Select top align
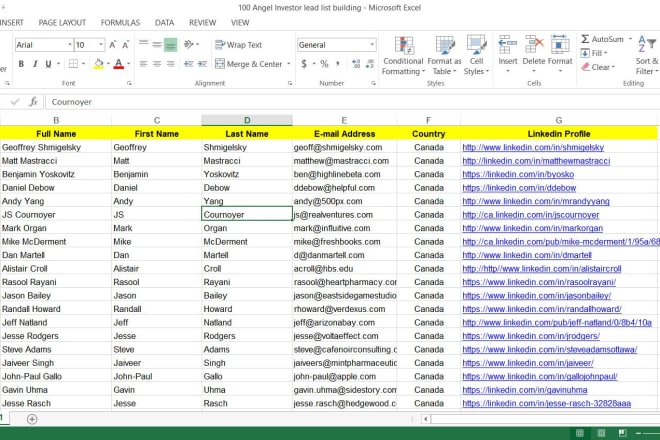 [144, 45]
